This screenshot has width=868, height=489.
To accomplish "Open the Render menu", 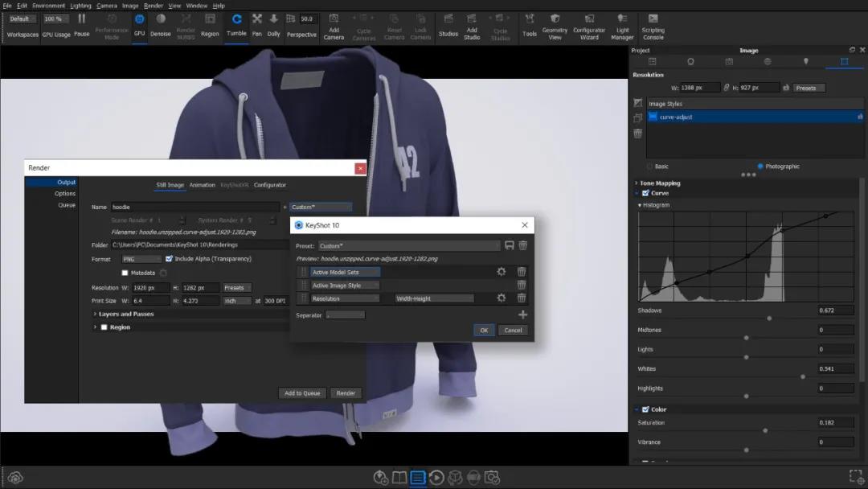I will coord(153,6).
